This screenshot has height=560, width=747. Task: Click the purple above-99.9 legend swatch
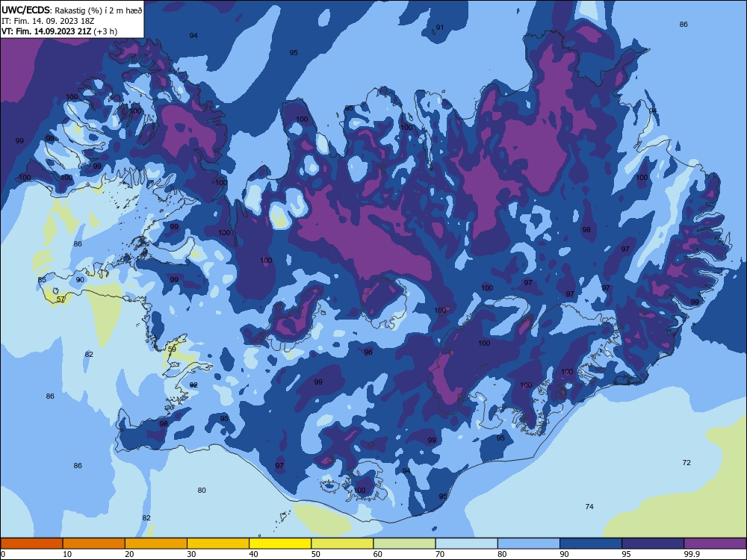(x=715, y=544)
